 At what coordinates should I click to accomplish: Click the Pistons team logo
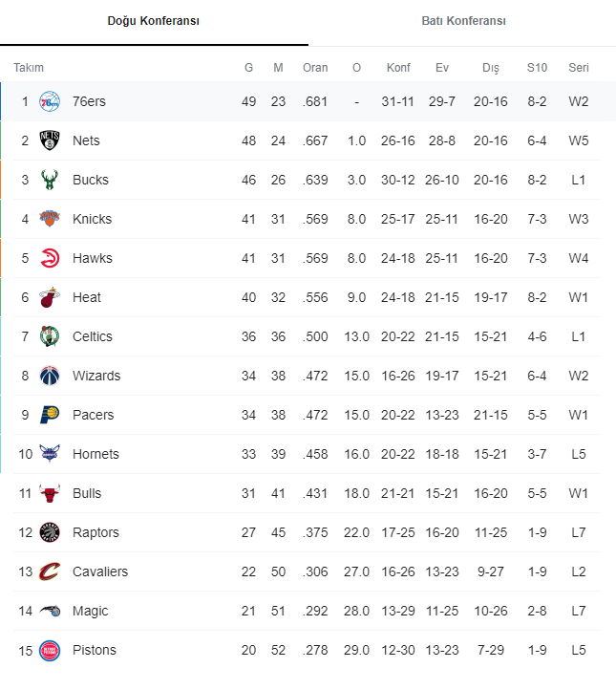50,650
